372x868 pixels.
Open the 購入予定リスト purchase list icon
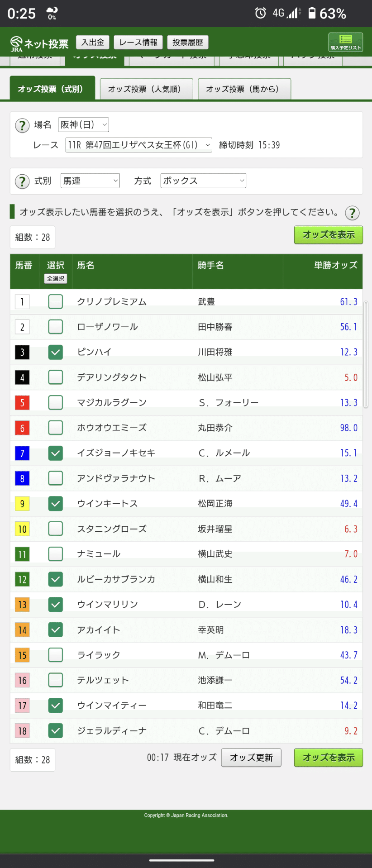(x=345, y=42)
